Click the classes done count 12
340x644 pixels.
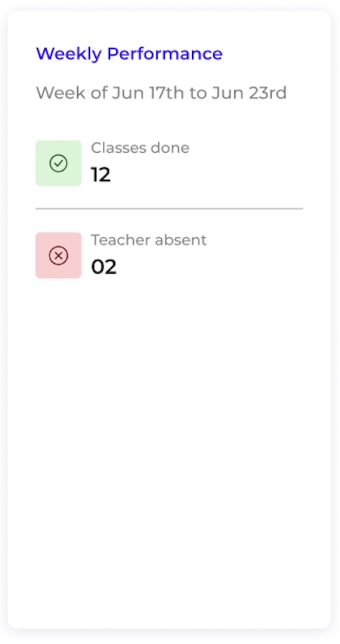pos(100,174)
